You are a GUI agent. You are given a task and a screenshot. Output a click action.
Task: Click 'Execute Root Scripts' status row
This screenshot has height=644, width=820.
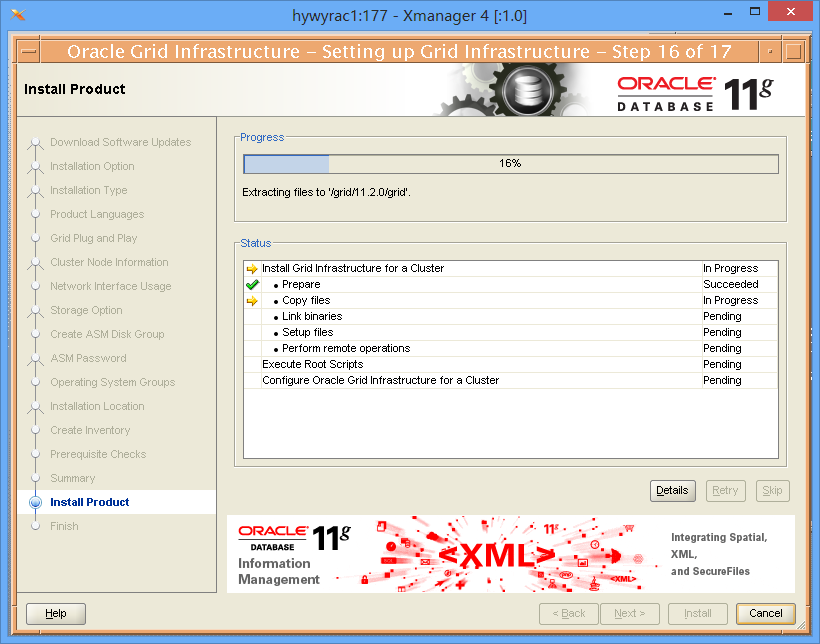(511, 365)
